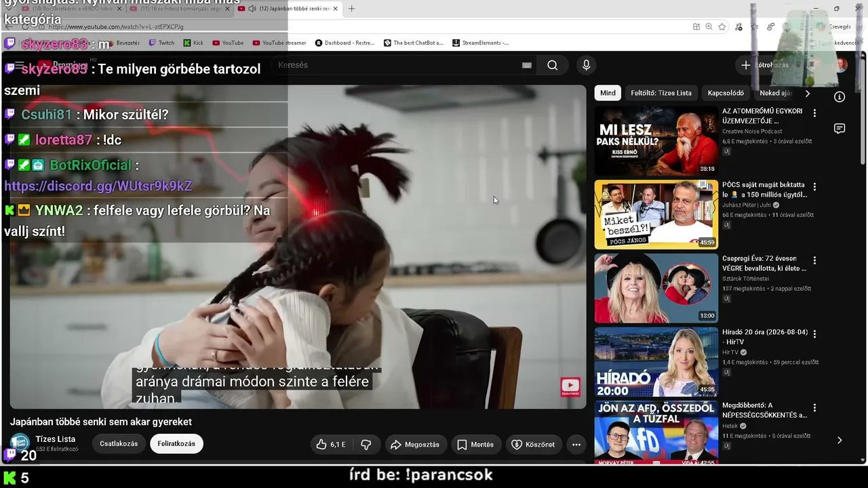Open options for Híradó 20 óra video

click(x=814, y=334)
